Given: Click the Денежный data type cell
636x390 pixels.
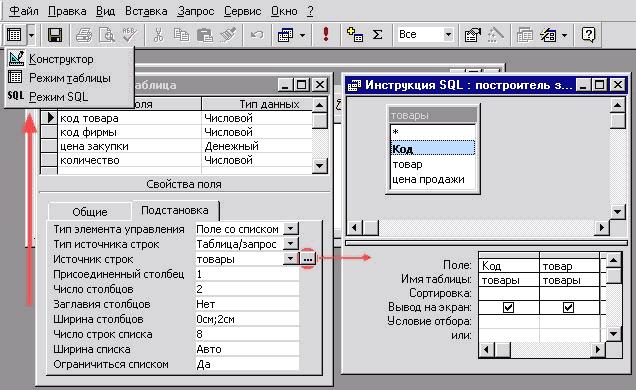Looking at the screenshot, I should tap(257, 146).
